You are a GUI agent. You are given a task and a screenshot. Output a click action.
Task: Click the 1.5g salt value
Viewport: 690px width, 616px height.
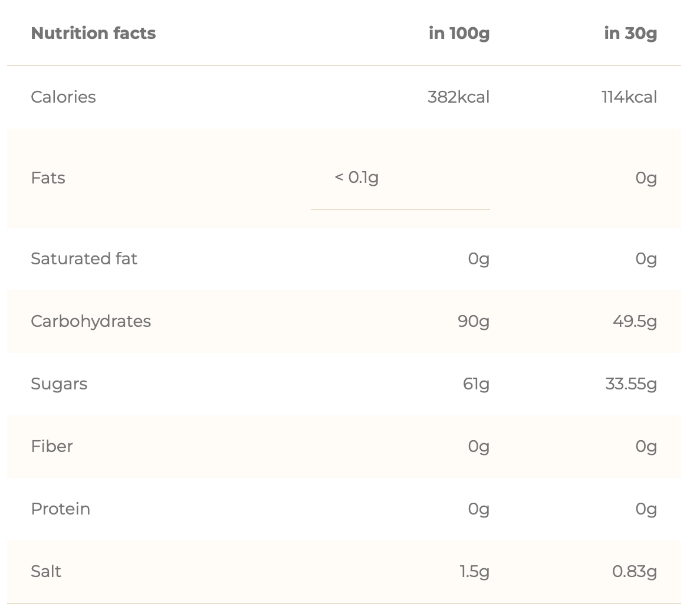(474, 571)
